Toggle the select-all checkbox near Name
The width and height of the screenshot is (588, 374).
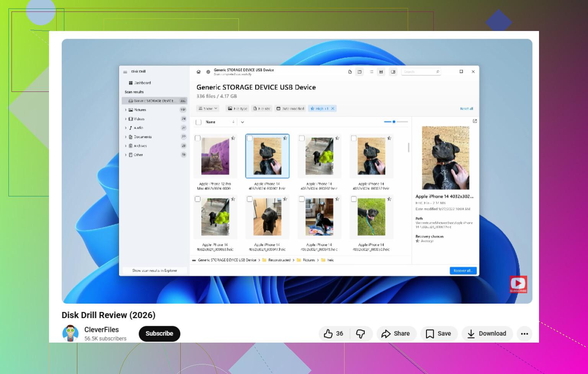198,122
